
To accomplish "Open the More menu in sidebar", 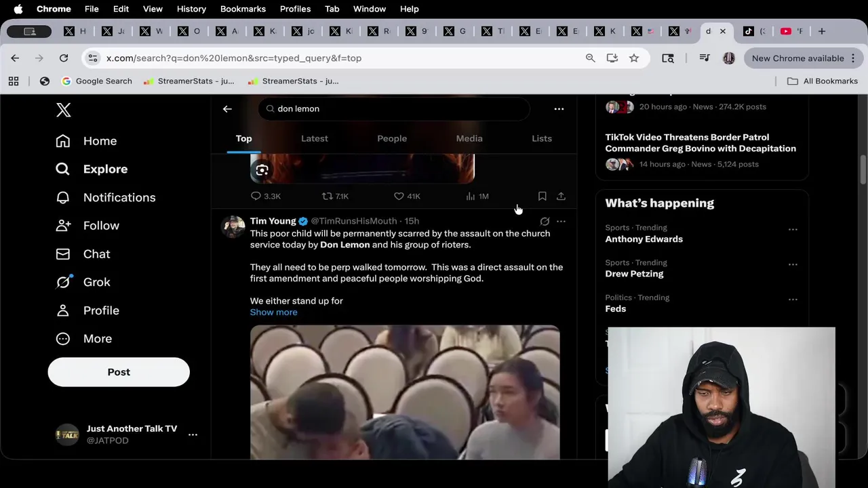I will (84, 339).
